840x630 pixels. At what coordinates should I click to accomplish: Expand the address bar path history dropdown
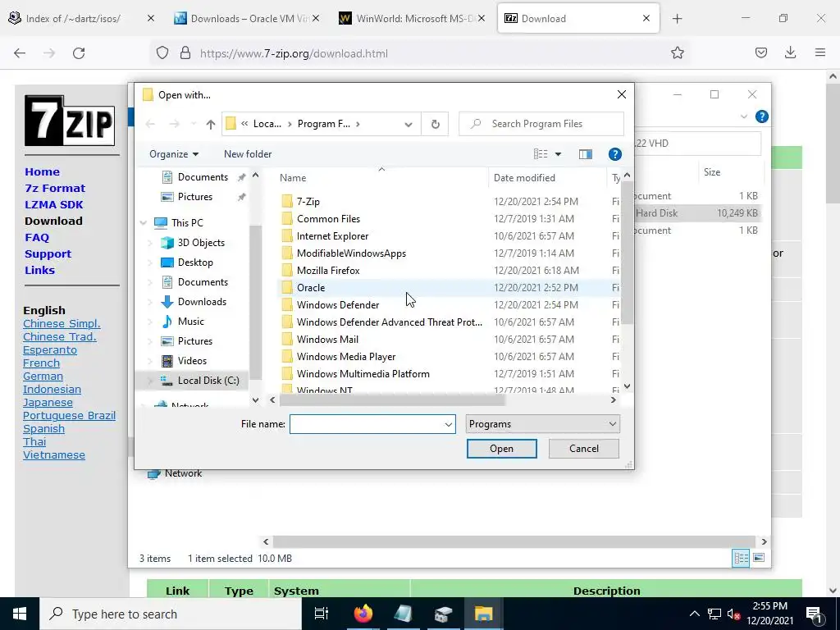[409, 125]
